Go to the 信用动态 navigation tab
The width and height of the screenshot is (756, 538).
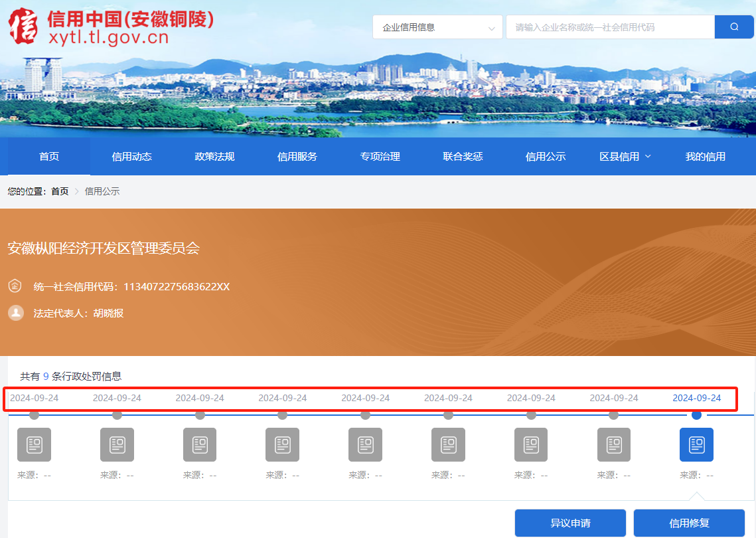click(x=131, y=157)
